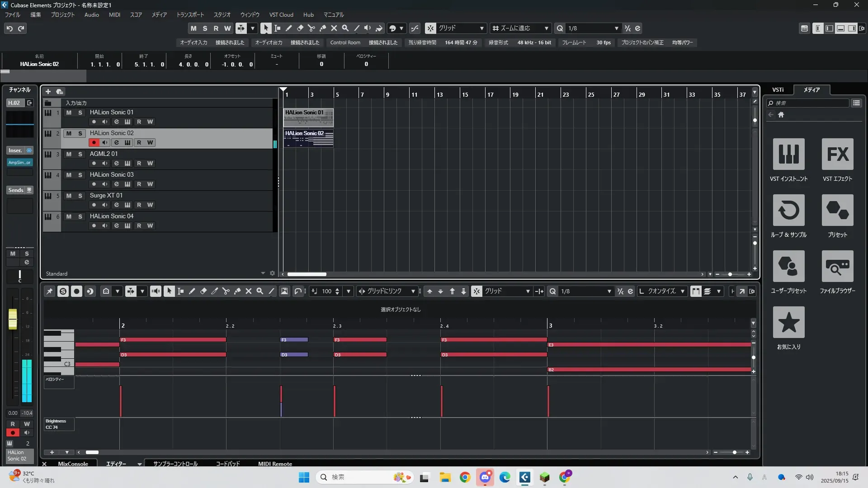Click the Add Track plus button

48,92
